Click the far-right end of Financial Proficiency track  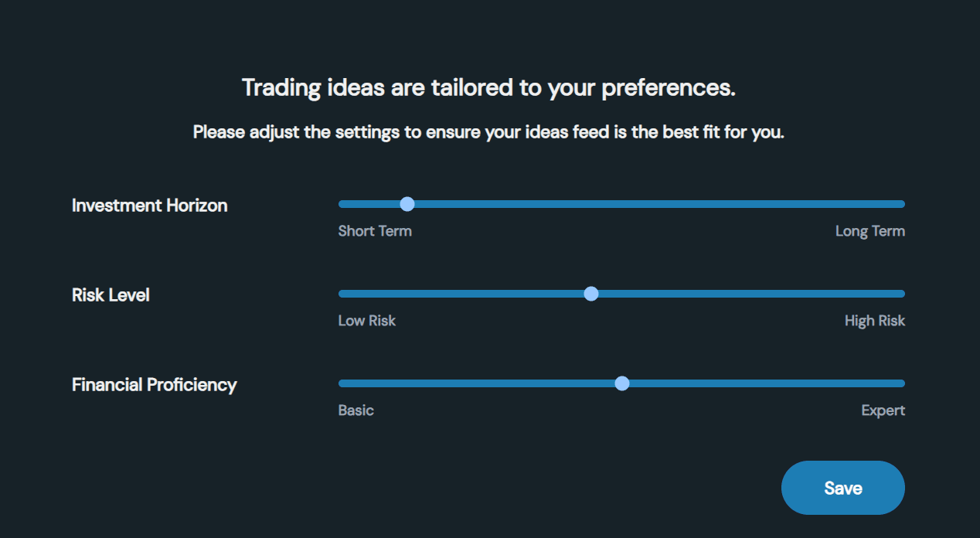pos(901,383)
